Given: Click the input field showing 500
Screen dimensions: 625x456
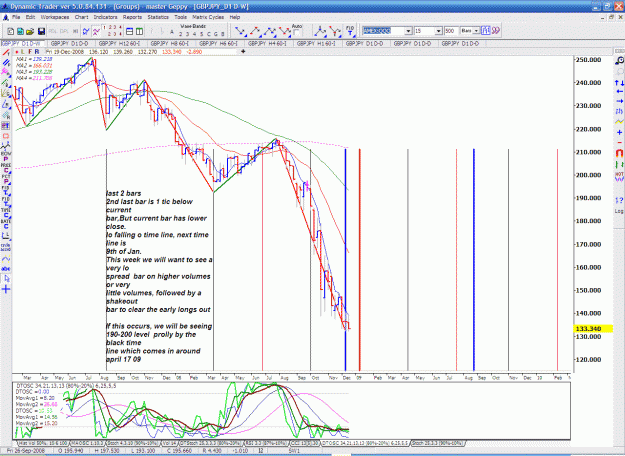Looking at the screenshot, I should (451, 31).
